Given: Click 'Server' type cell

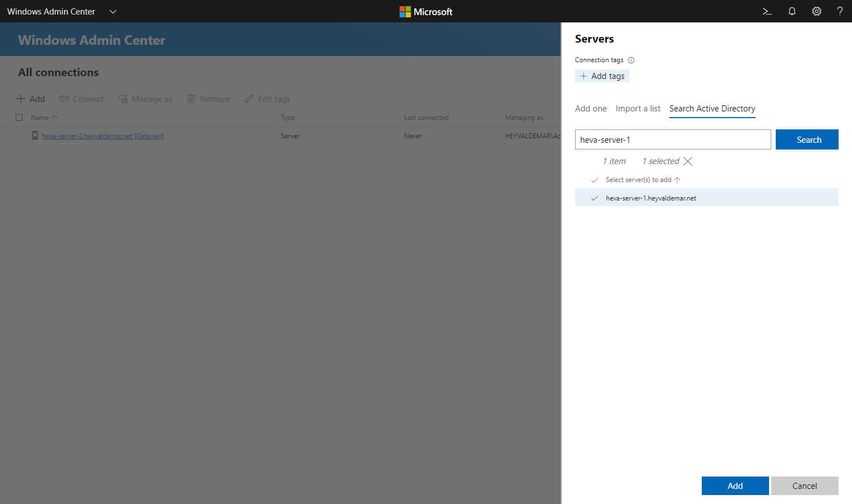Looking at the screenshot, I should pos(290,136).
